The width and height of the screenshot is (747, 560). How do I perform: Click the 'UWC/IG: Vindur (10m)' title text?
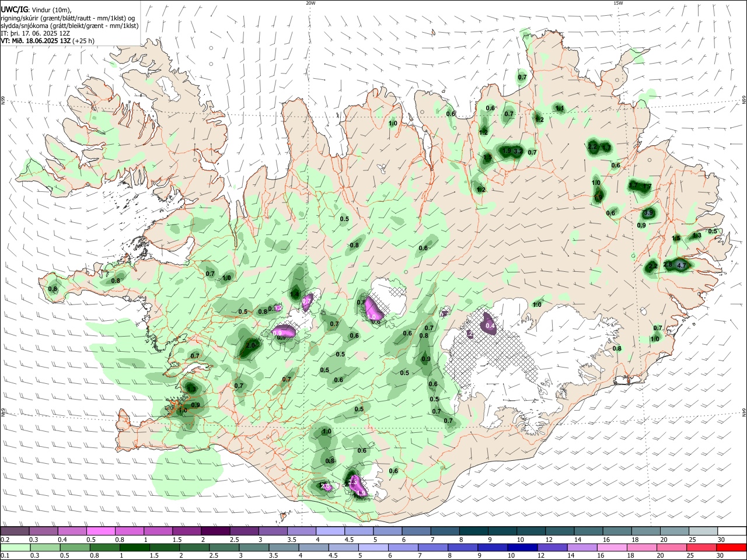pyautogui.click(x=36, y=9)
